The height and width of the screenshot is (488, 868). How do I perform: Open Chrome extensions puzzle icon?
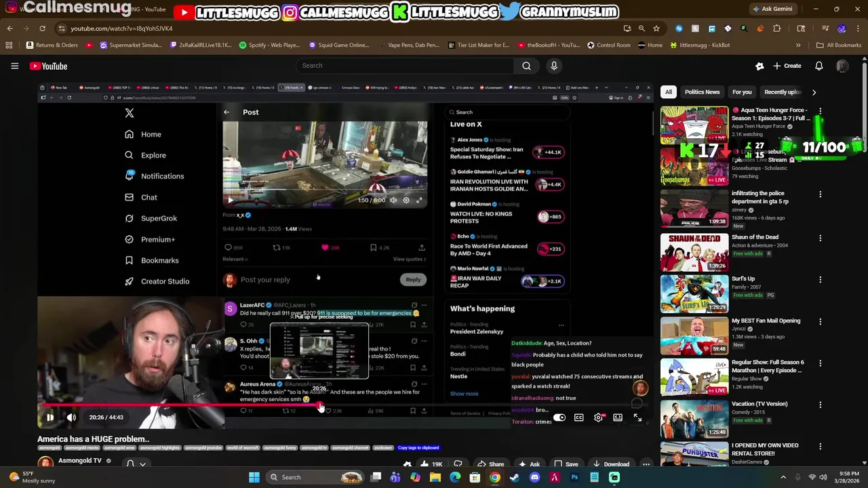point(776,28)
